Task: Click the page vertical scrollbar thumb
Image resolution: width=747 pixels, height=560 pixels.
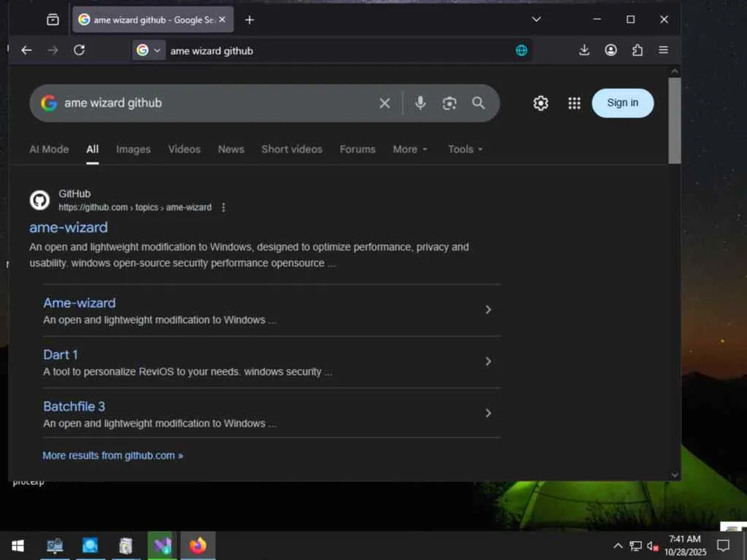Action: click(x=675, y=120)
